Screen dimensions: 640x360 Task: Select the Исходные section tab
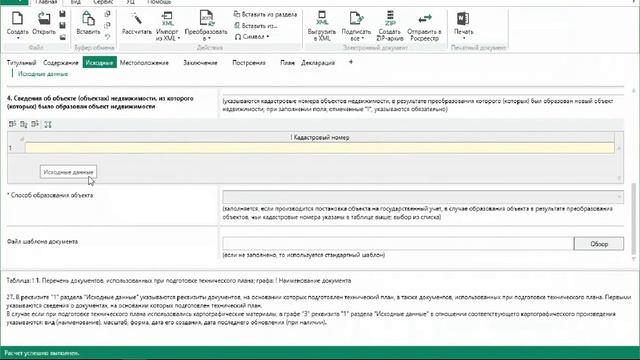pyautogui.click(x=99, y=62)
